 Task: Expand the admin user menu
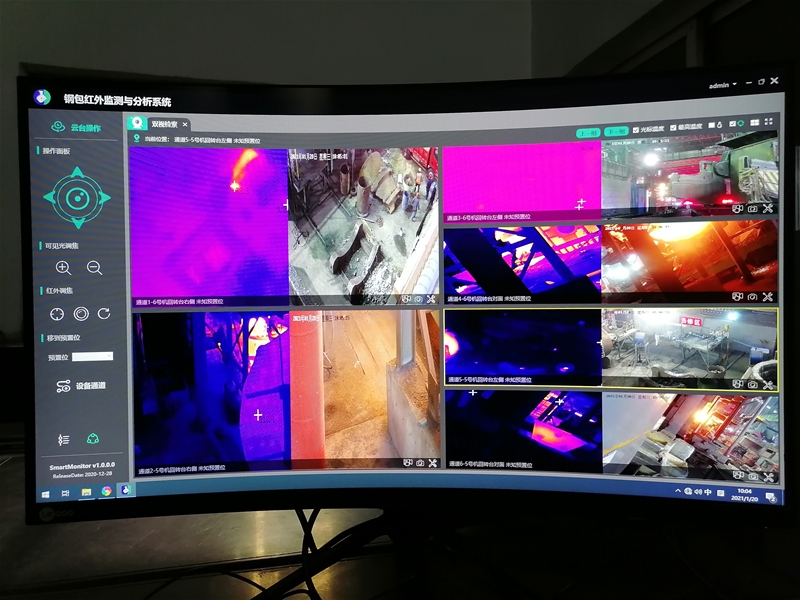[723, 86]
